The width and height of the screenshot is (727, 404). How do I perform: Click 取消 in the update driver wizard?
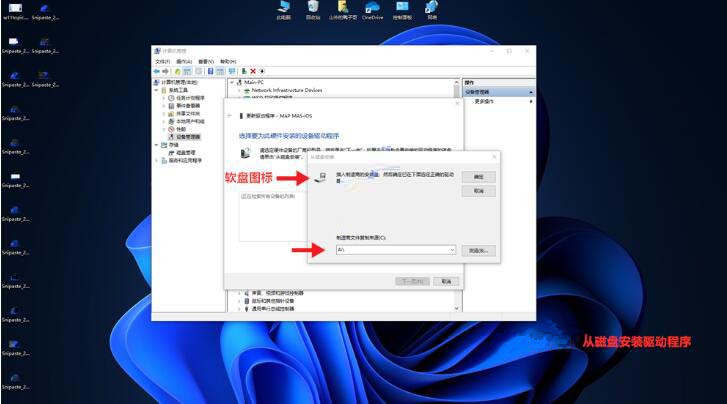click(446, 282)
